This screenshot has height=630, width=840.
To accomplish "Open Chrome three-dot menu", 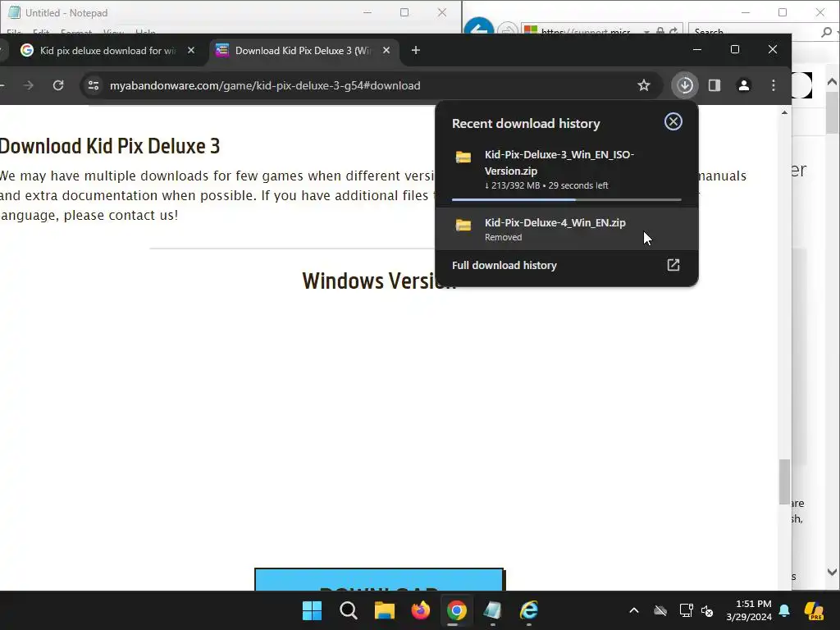I will pos(773,85).
